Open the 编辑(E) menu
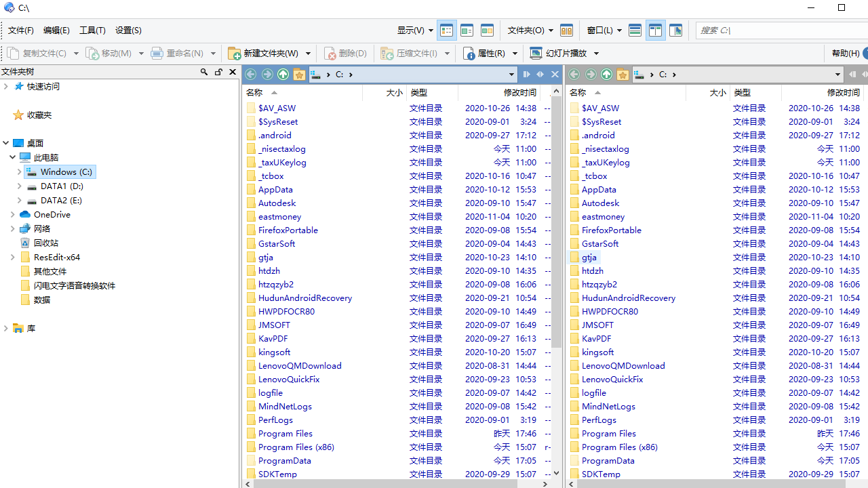Viewport: 868px width, 488px height. 56,30
